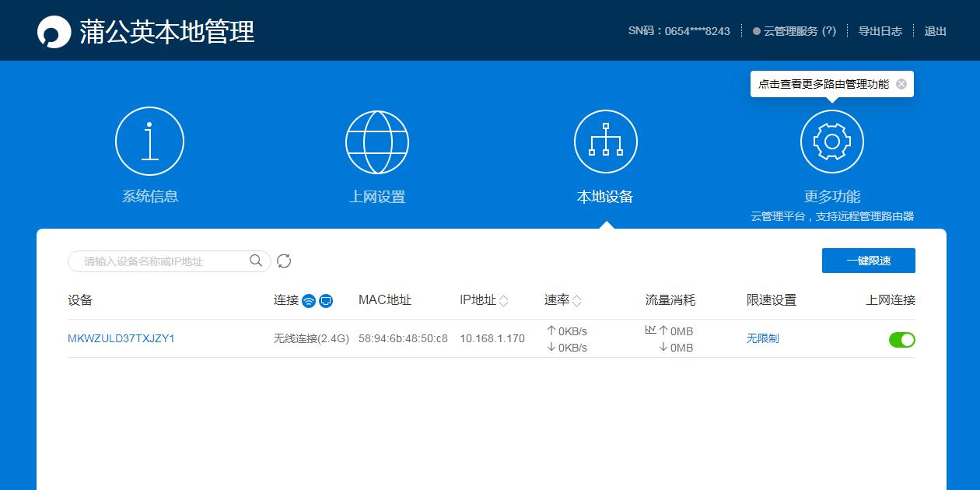
Task: Select the 本地设备 network icon
Action: pos(605,141)
